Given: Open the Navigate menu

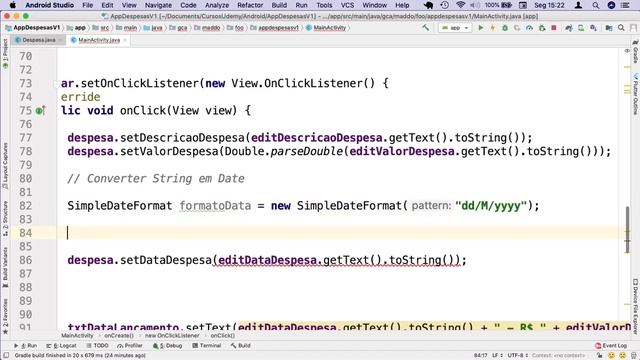Looking at the screenshot, I should pos(158,5).
